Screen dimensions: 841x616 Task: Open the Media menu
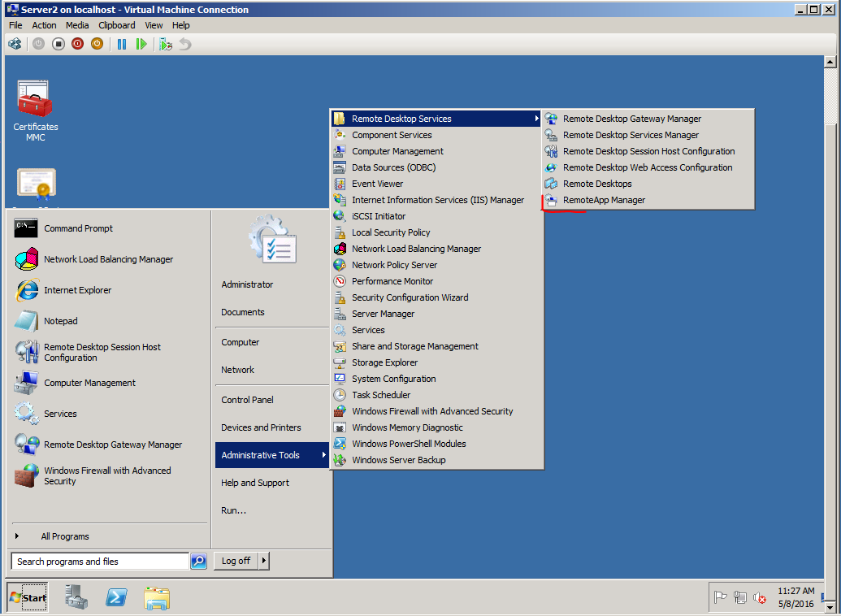[77, 25]
